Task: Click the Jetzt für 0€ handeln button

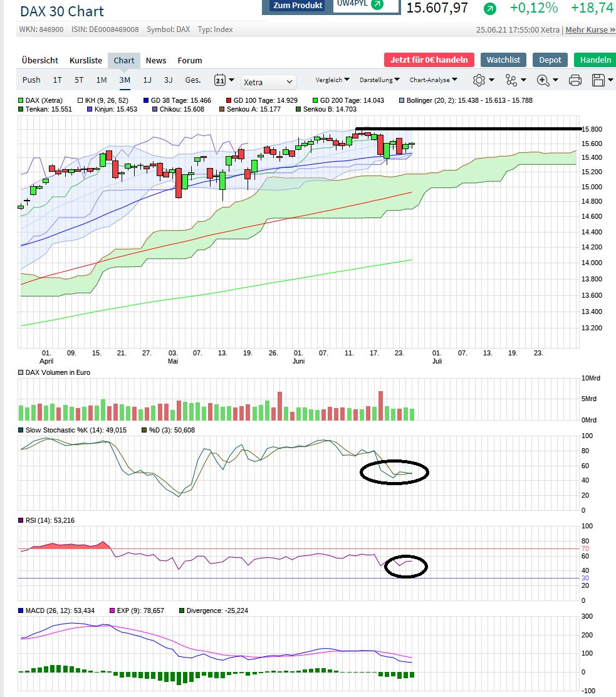Action: tap(429, 60)
